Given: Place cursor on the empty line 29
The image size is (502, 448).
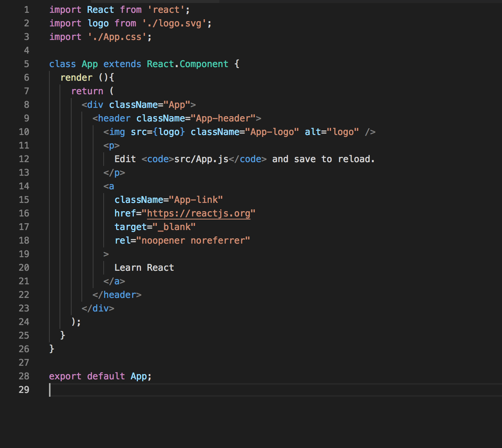Looking at the screenshot, I should 275,390.
